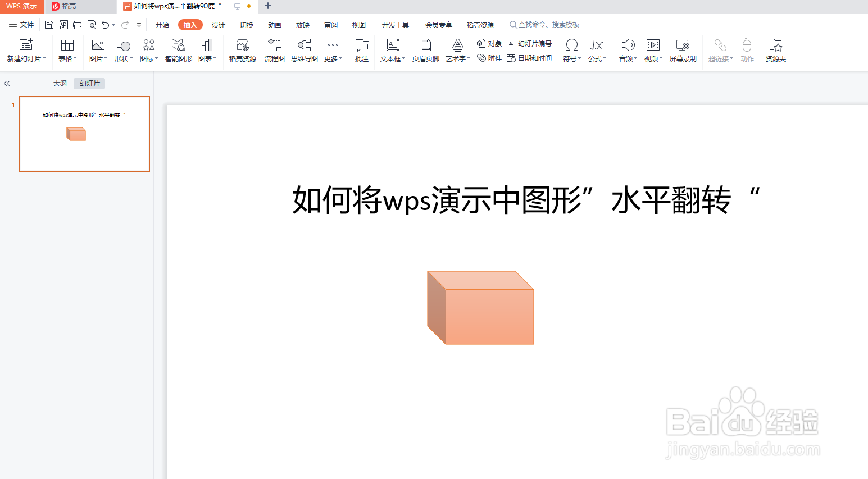Go to the 放映 (Slide Show) tab
Image resolution: width=868 pixels, height=479 pixels.
[x=303, y=25]
